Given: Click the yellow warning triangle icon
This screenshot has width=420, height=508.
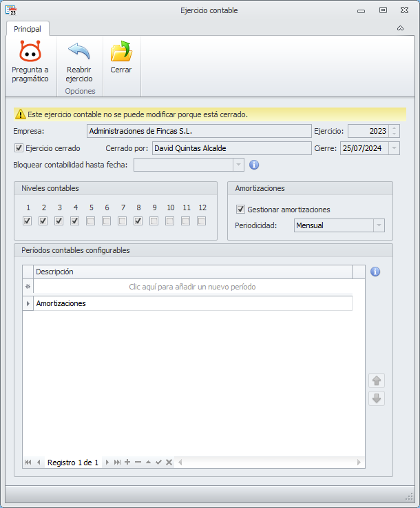Looking at the screenshot, I should pyautogui.click(x=21, y=114).
